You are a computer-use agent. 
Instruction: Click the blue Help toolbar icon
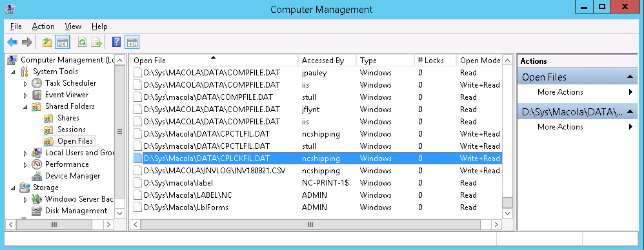click(x=116, y=43)
